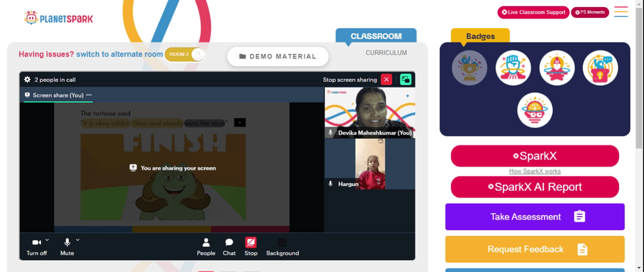Select the meditating figure badge
Image resolution: width=644 pixels, height=272 pixels.
tap(556, 68)
